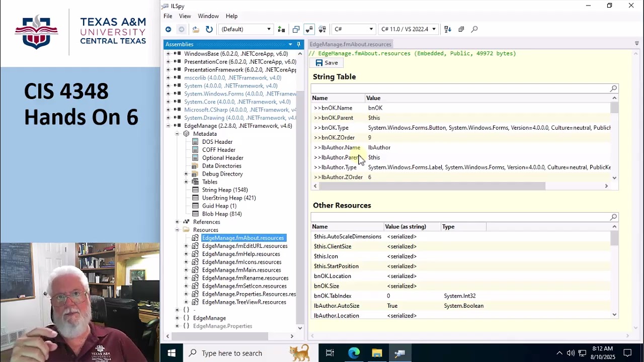The image size is (644, 362).
Task: Click the Tables grid icon in tree
Action: coord(196,182)
